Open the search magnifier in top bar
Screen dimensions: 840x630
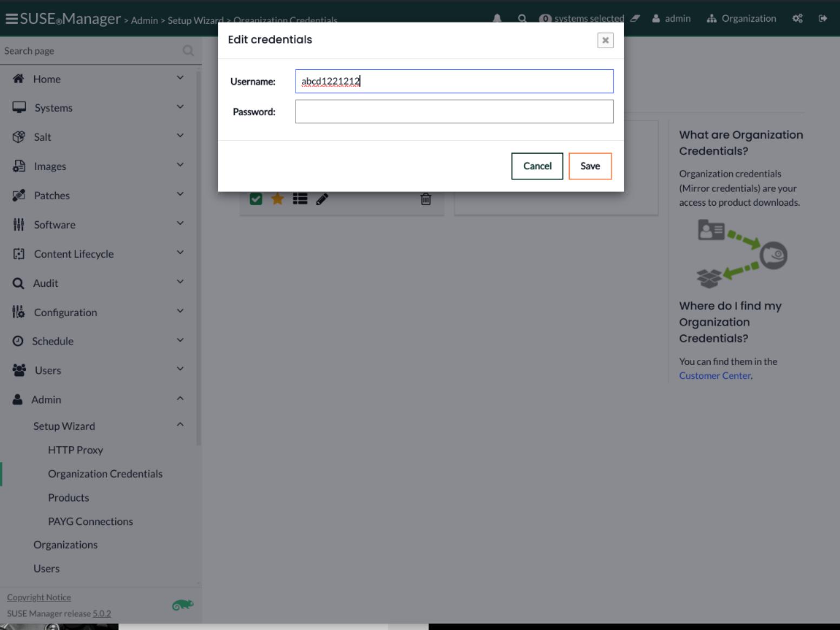tap(522, 18)
